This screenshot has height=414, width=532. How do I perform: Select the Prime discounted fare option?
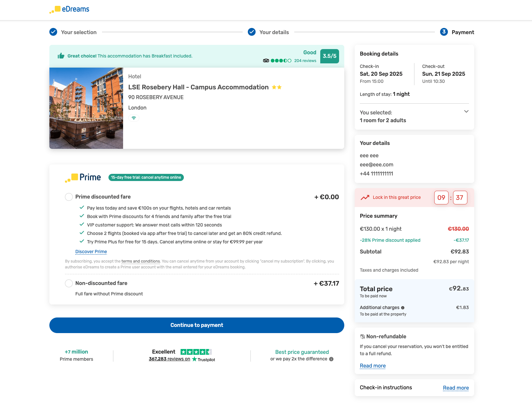click(x=69, y=197)
